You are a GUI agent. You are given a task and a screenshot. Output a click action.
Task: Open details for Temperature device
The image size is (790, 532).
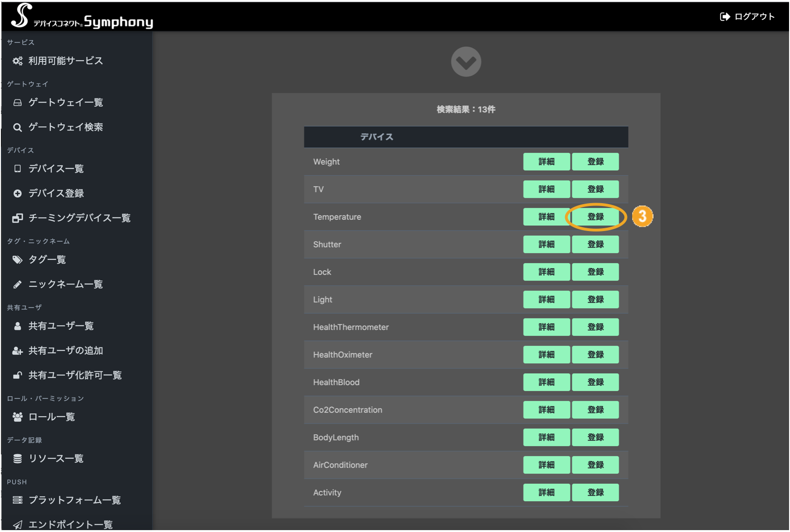tap(546, 217)
